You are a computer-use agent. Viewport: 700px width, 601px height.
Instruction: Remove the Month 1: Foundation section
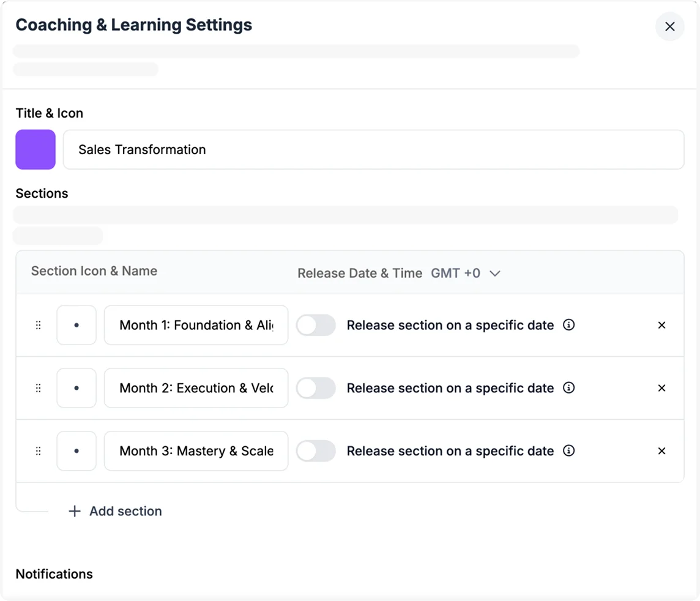661,325
